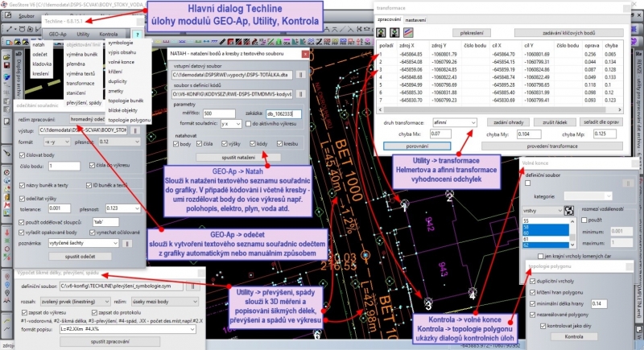Click the small button next to poznámka dropdown
The height and width of the screenshot is (350, 644).
point(127,243)
